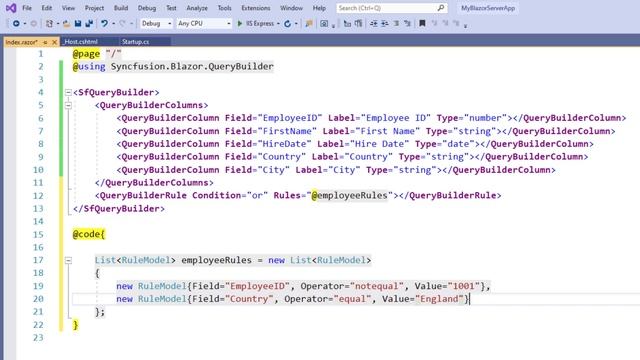Open the Help menu
The image size is (640, 360).
(319, 8)
